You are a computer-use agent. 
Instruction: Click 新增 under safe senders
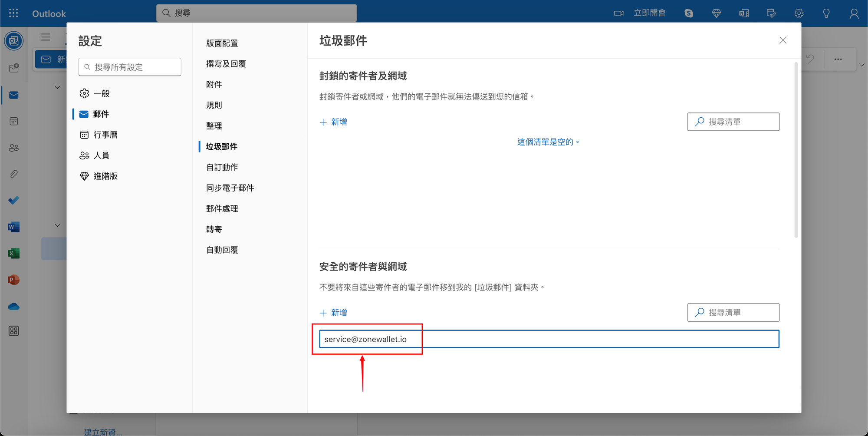[333, 313]
